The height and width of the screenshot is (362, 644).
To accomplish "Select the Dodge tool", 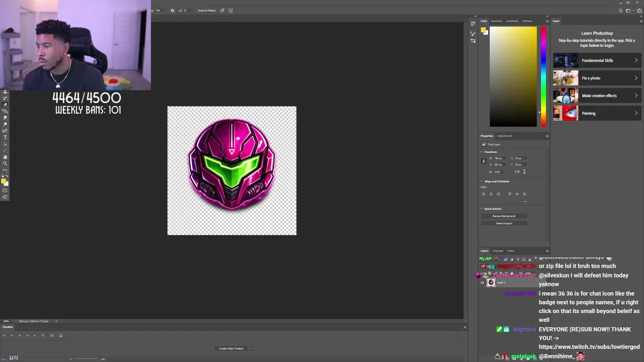I will (x=5, y=124).
